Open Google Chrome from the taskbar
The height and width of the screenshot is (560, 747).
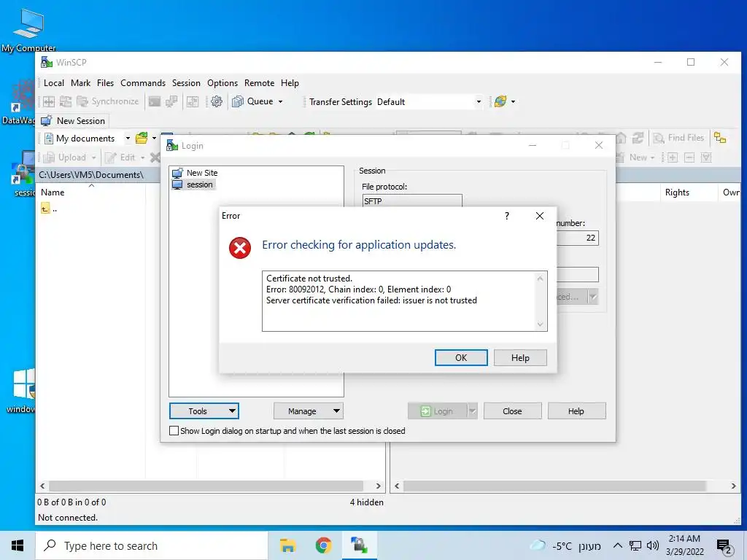pos(323,545)
